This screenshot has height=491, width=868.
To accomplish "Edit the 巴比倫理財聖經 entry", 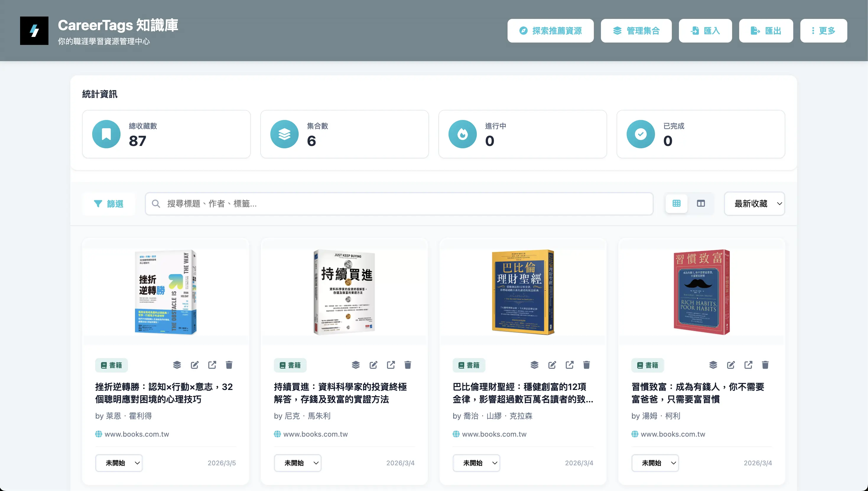I will click(x=552, y=365).
